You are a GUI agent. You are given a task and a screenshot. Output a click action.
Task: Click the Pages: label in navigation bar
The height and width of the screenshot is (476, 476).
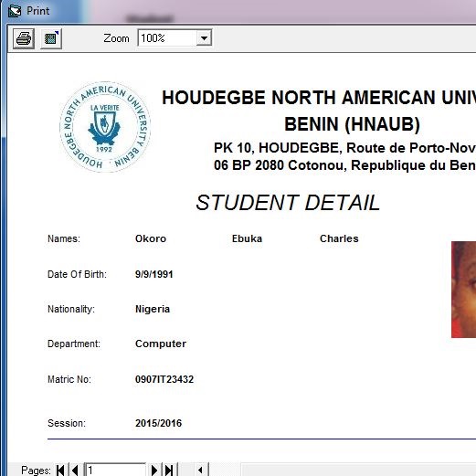[36, 471]
